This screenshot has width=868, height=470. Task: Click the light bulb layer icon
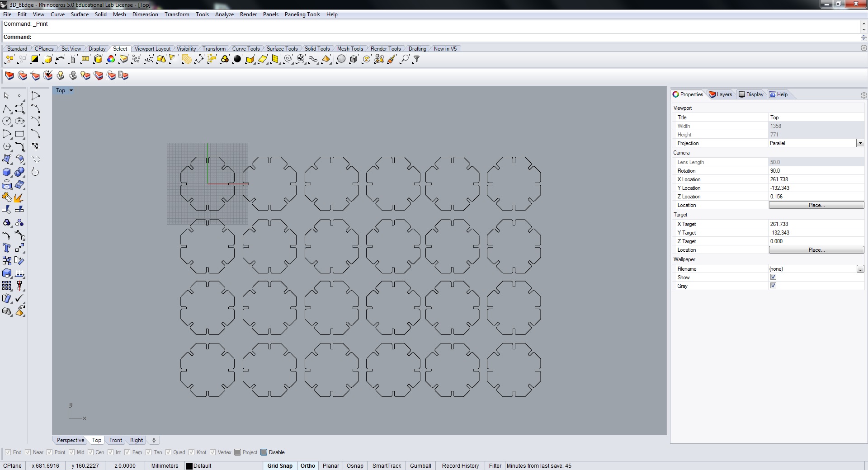60,75
